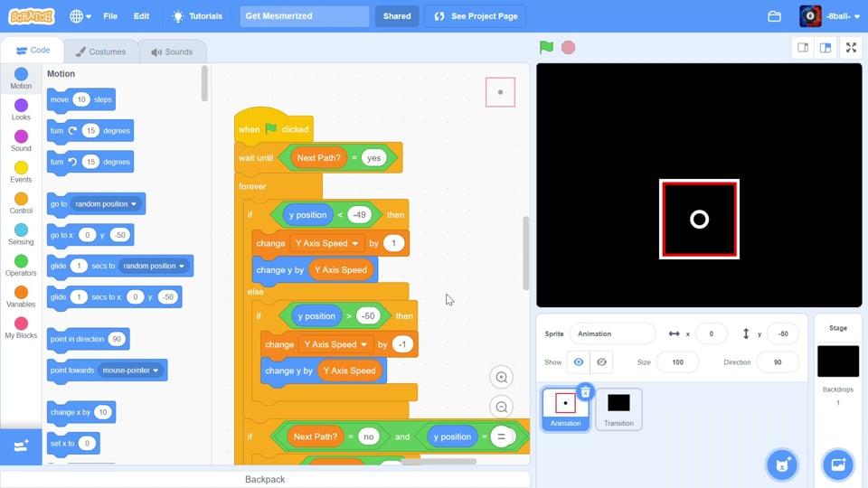Select the Motion block category
This screenshot has height=488, width=868.
(x=21, y=79)
